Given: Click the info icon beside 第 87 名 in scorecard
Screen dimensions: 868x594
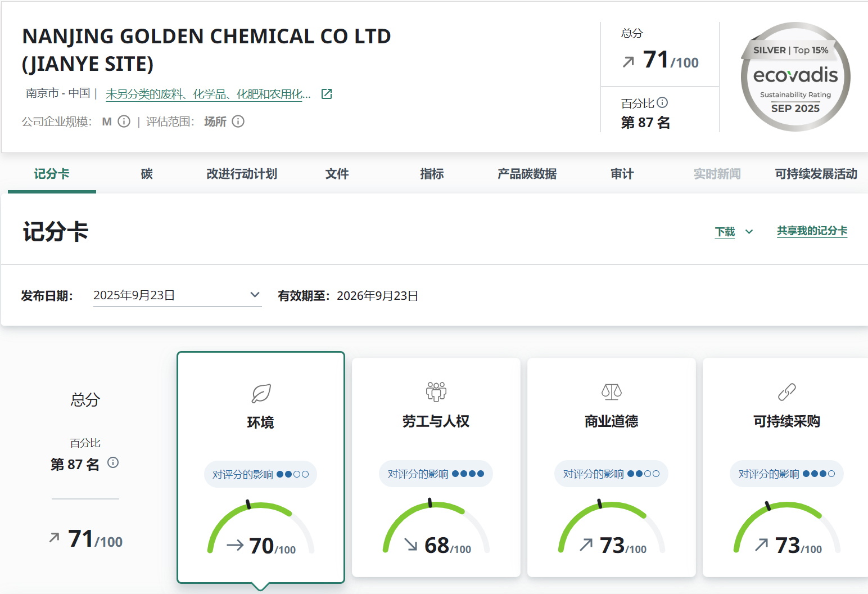Looking at the screenshot, I should click(x=113, y=463).
